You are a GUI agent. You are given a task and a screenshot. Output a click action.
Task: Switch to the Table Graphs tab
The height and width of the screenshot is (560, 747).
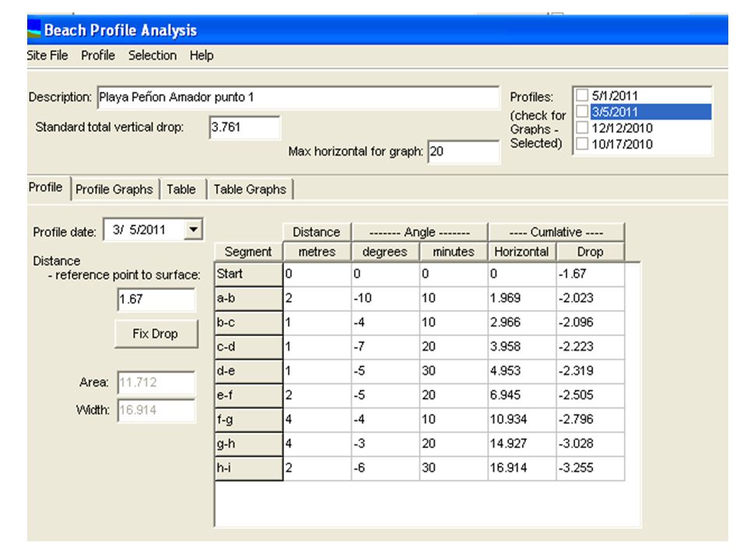250,189
